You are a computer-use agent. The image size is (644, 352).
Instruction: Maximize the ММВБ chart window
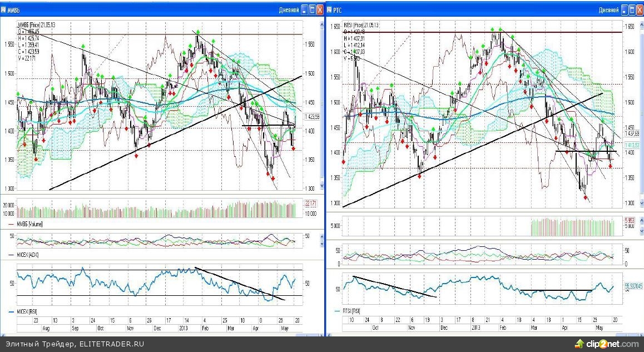(x=312, y=9)
